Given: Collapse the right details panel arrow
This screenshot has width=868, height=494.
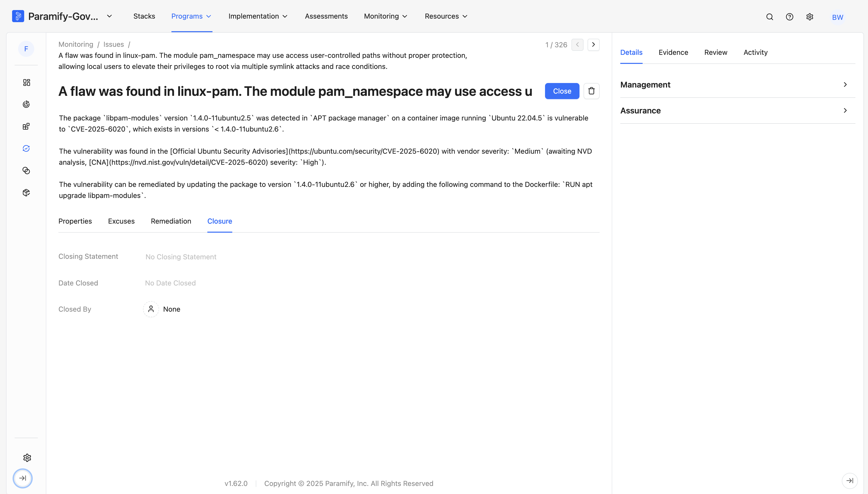Looking at the screenshot, I should coord(849,480).
